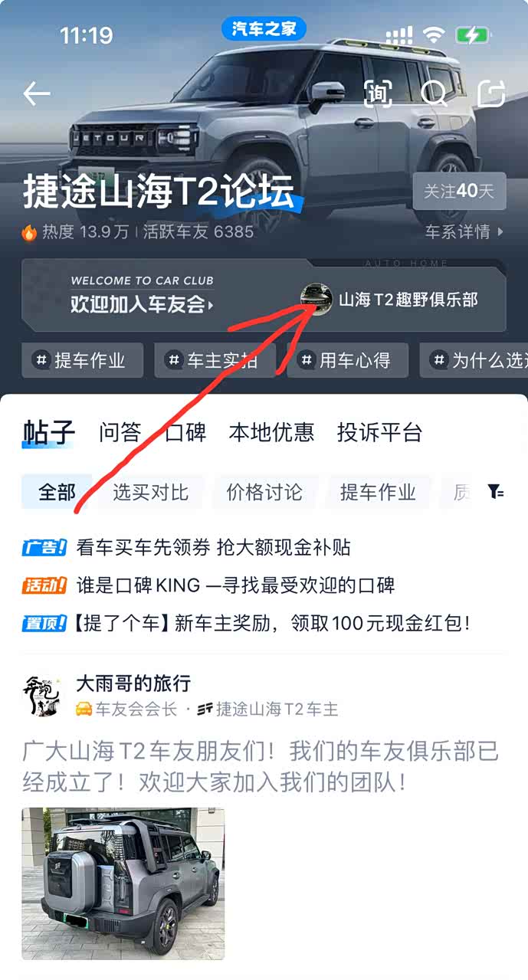
Task: Toggle the 提车作业 filter chip under tabs
Action: coord(378,492)
